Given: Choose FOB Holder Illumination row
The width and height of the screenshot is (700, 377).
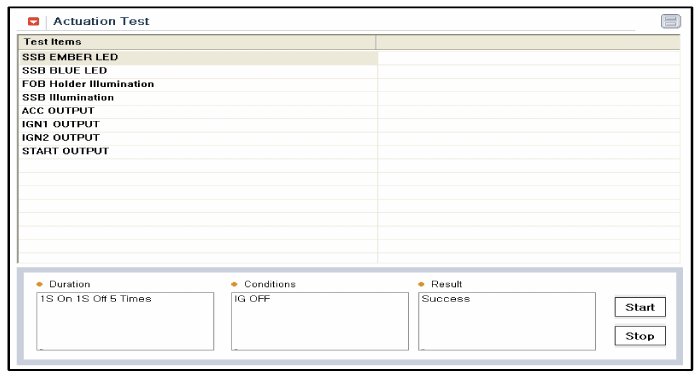Looking at the screenshot, I should (198, 84).
